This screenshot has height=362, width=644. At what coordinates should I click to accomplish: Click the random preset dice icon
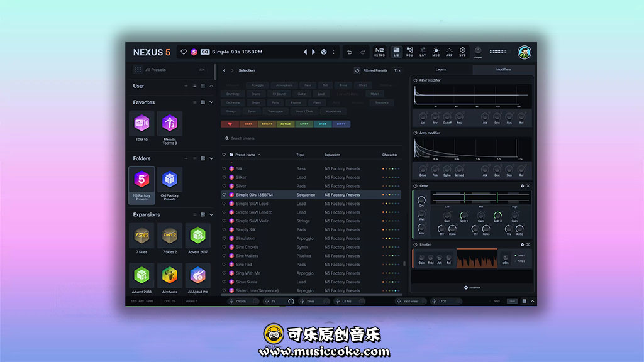pyautogui.click(x=324, y=52)
